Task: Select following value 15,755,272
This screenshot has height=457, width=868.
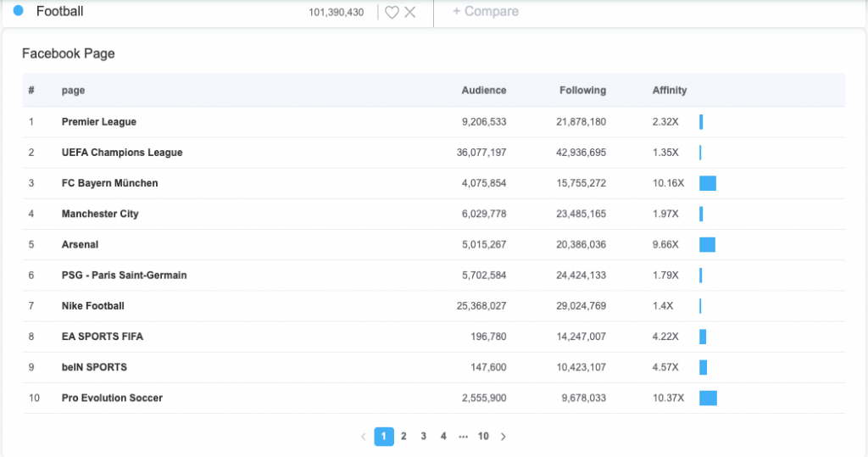Action: tap(581, 183)
